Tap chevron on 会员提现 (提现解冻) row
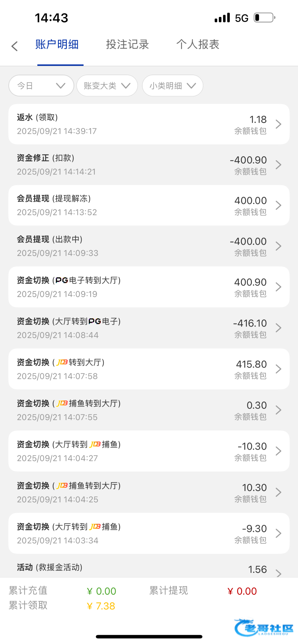 coord(278,206)
